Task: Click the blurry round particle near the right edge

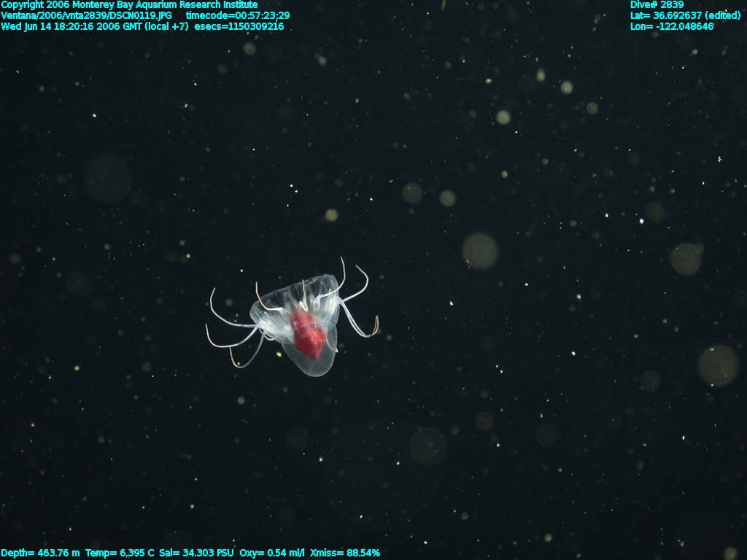Action: 718,365
